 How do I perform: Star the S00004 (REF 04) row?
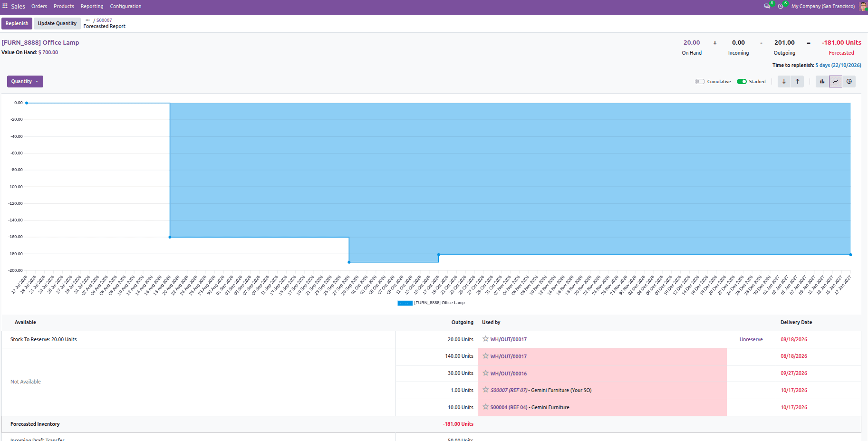pos(485,407)
